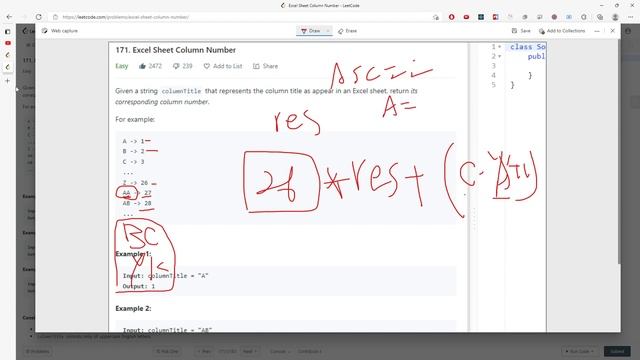This screenshot has width=640, height=360.
Task: Select the Erase tool
Action: coord(347,31)
